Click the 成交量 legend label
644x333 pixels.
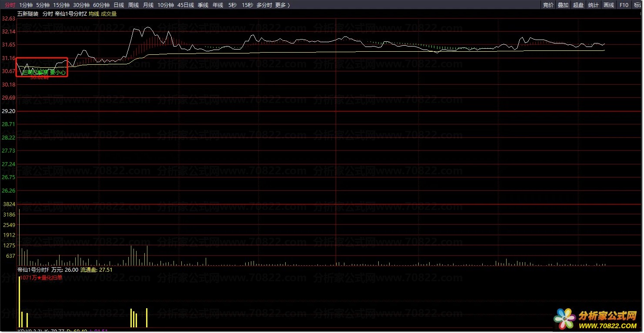point(109,14)
